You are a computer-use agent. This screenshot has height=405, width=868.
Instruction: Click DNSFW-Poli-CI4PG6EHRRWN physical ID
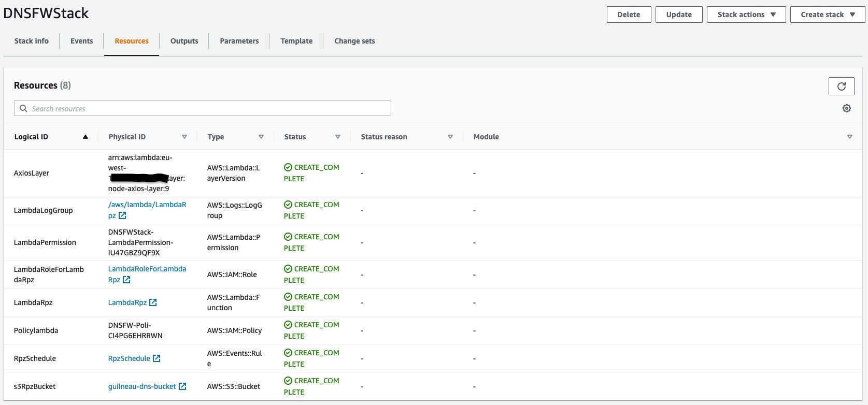pyautogui.click(x=135, y=330)
